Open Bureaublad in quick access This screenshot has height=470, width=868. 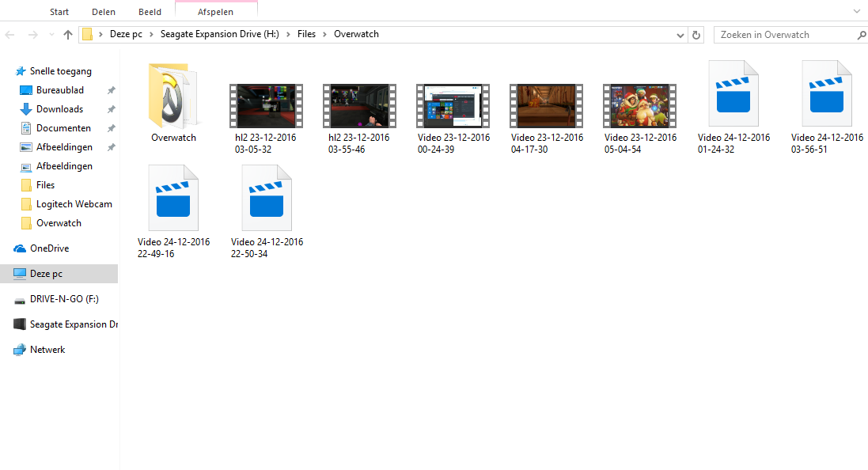[x=60, y=89]
